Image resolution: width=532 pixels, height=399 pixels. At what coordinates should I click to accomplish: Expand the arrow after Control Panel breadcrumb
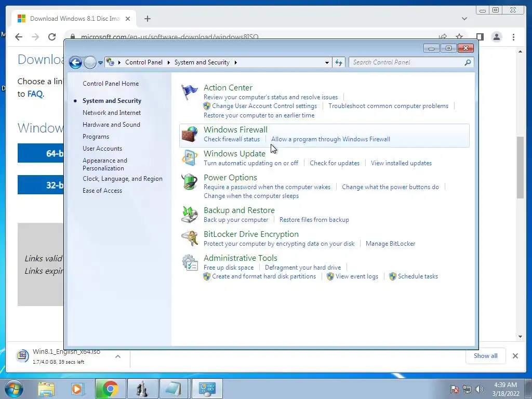click(169, 62)
